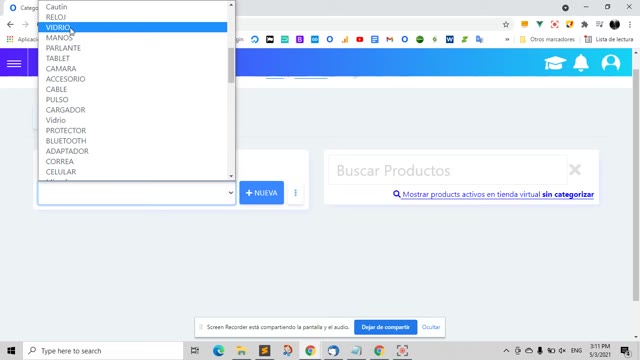Open Lista de lectura
Image resolution: width=640 pixels, height=360 pixels.
[x=609, y=39]
